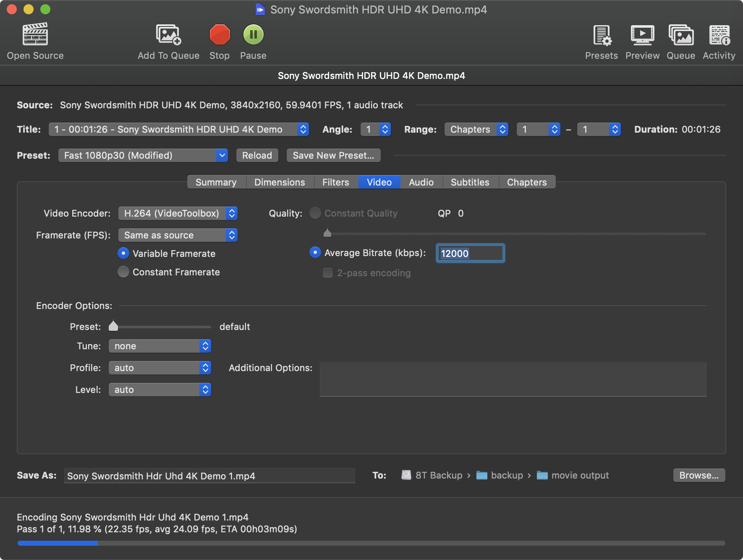Open the end chapter dropdown
The height and width of the screenshot is (560, 743).
tap(599, 129)
